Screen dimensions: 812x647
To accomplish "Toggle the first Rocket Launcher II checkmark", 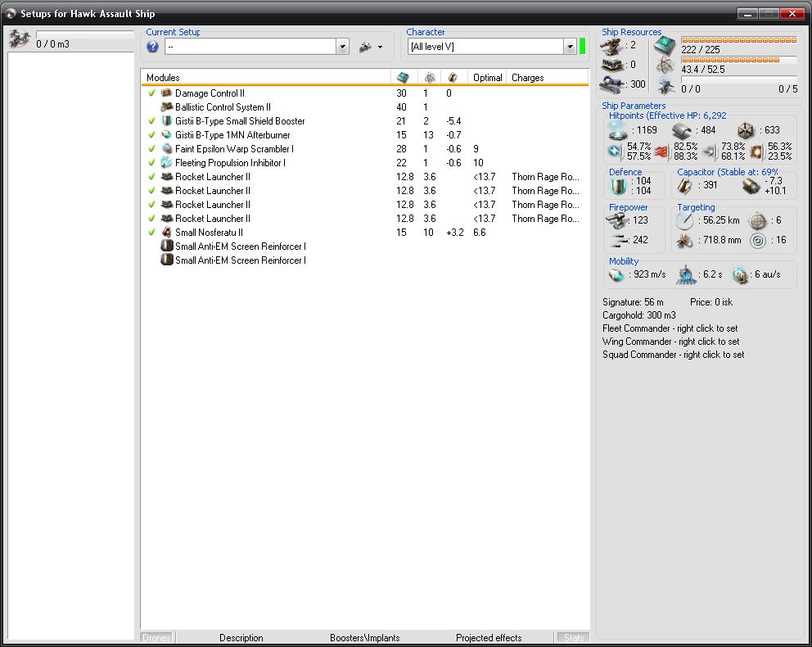I will click(151, 177).
